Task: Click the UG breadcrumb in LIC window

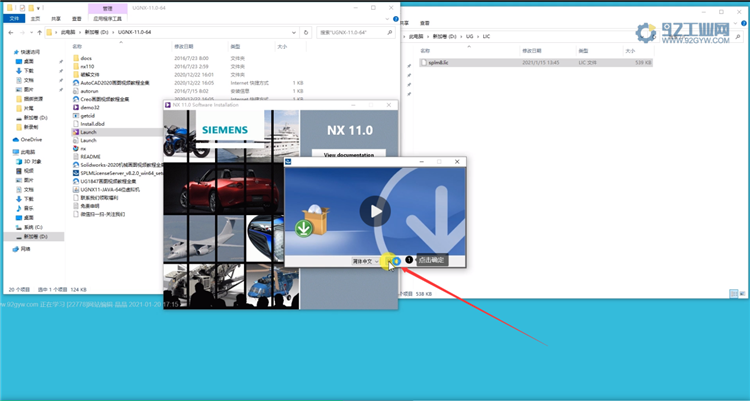Action: click(469, 36)
